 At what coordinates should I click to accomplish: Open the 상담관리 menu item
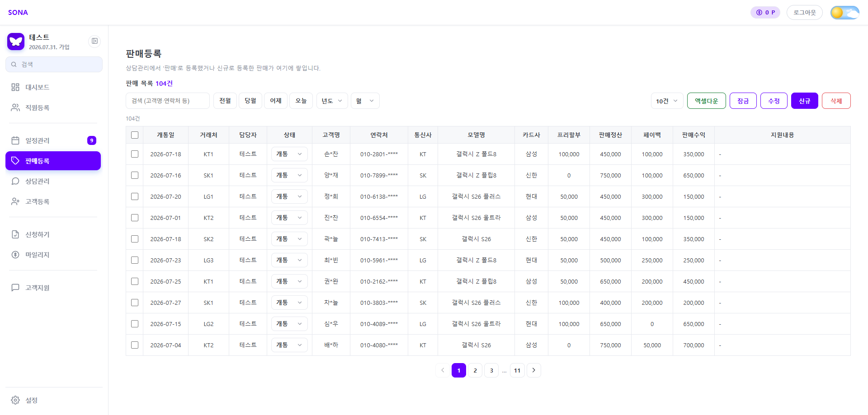(53, 181)
